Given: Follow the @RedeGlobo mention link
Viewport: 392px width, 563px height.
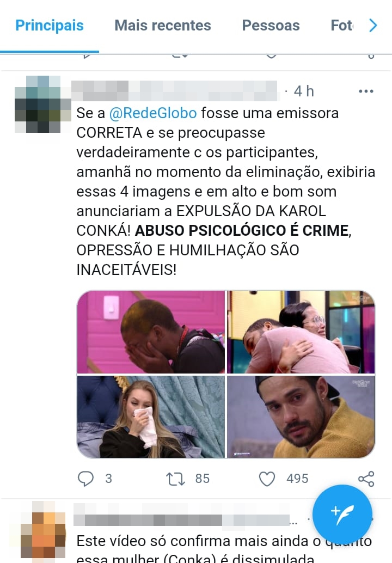Looking at the screenshot, I should click(153, 113).
